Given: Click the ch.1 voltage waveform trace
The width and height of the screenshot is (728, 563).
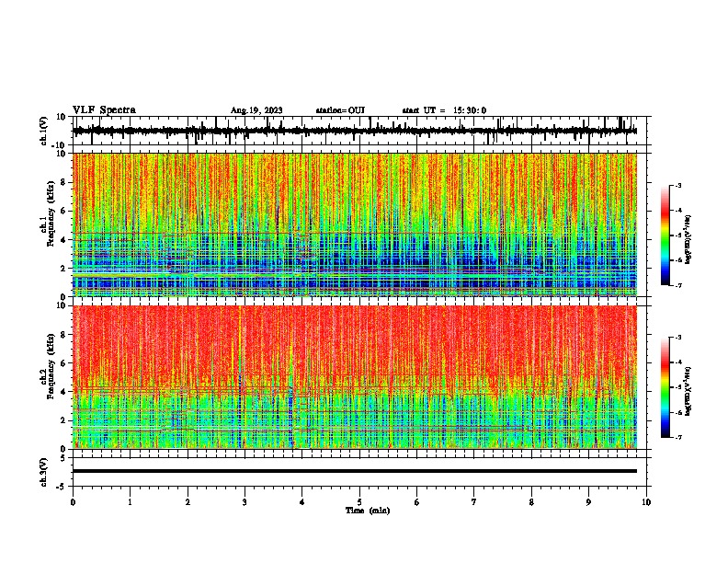Looking at the screenshot, I should coord(354,131).
